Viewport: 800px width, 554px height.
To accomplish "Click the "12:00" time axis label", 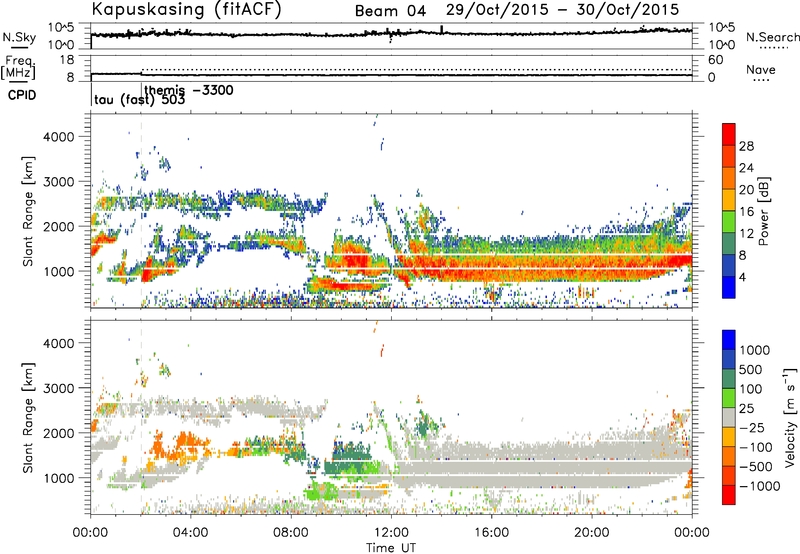I will coord(391,533).
